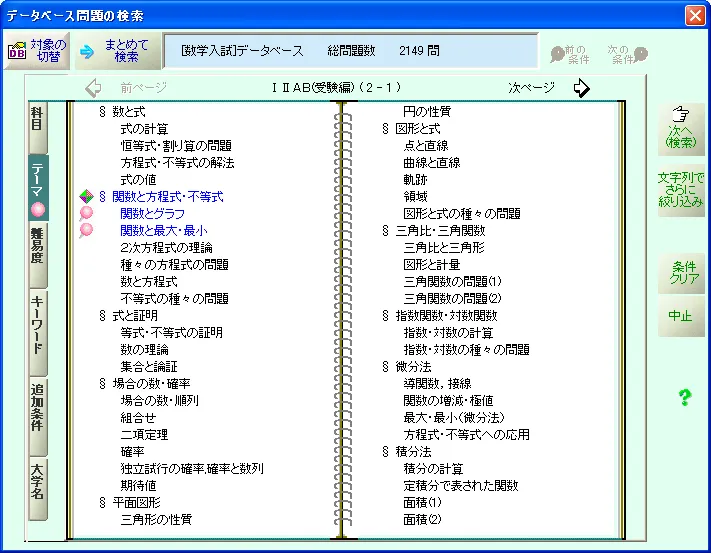The image size is (711, 553).
Task: Select the theme 場合の数・順列
Action: (x=160, y=400)
